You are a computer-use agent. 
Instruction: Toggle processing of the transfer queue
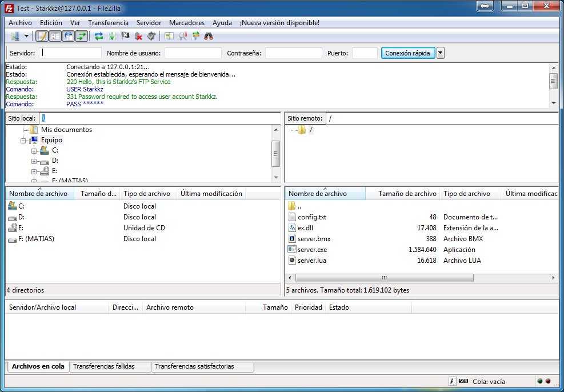tap(112, 36)
